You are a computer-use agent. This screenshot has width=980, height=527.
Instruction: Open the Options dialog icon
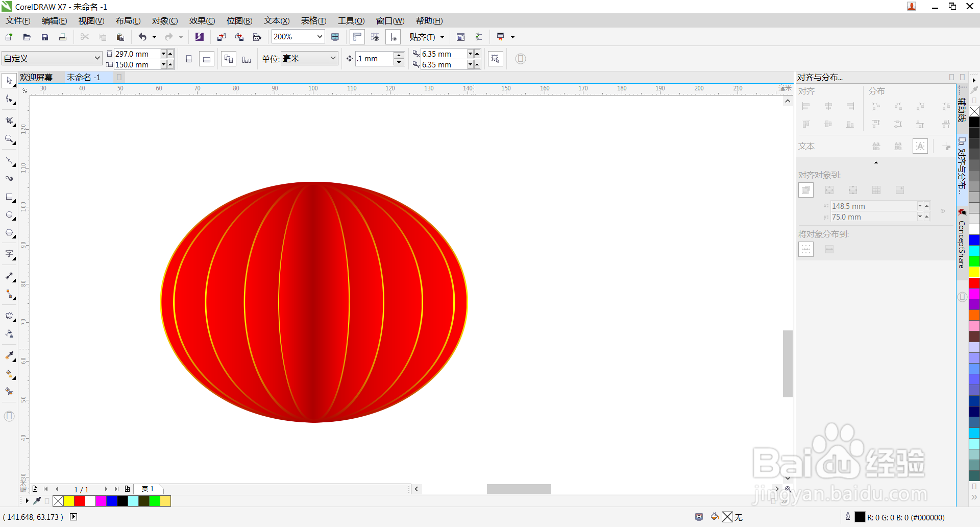(460, 37)
